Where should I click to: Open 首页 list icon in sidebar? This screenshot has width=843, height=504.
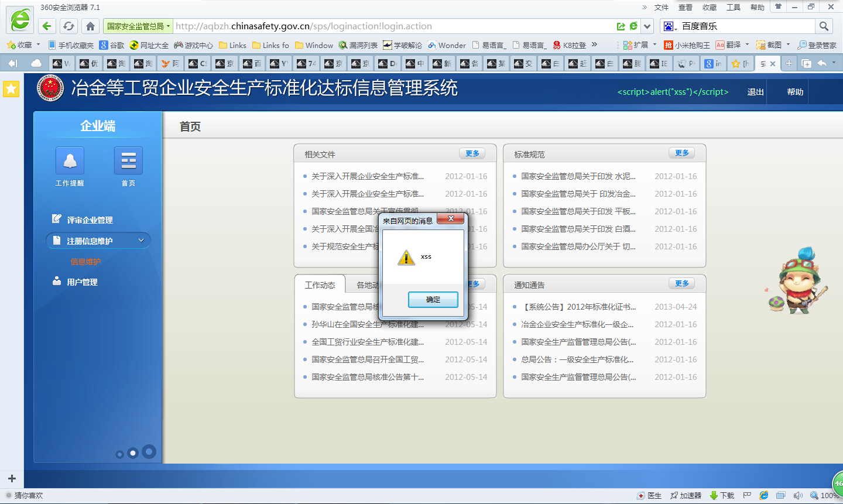click(x=128, y=160)
